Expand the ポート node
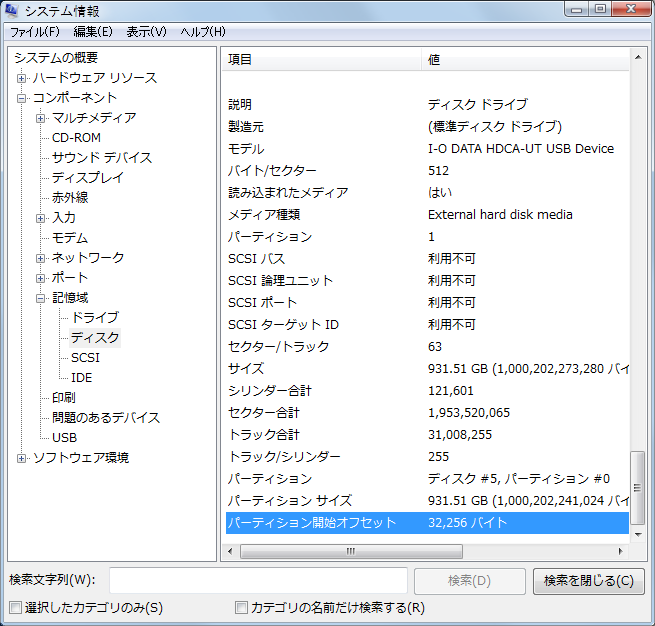The image size is (655, 626). (x=41, y=278)
